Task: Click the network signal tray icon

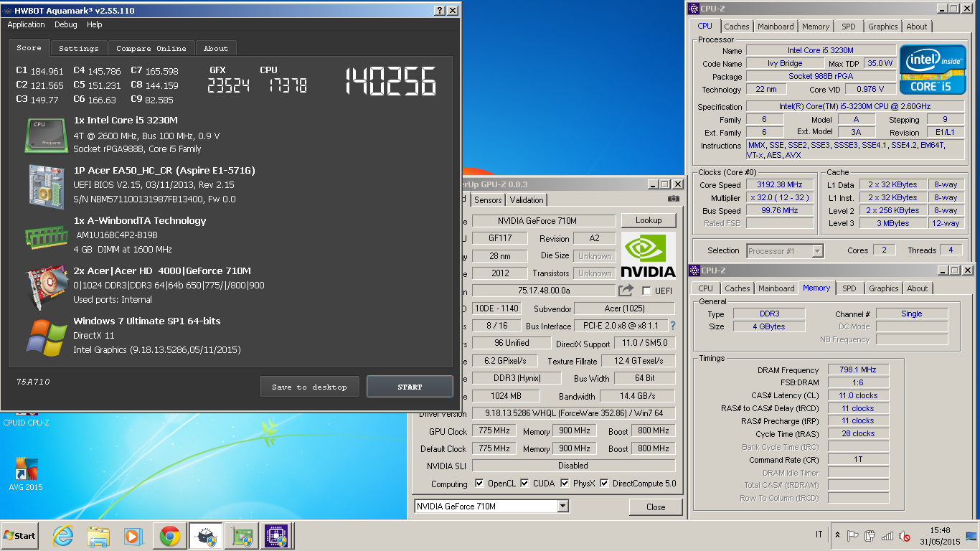Action: point(888,536)
